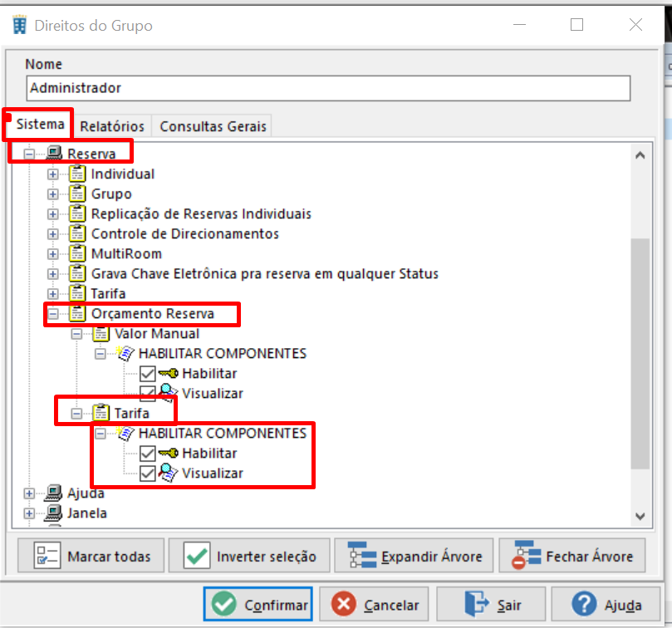The image size is (672, 628).
Task: Click the HABILITAR COMPONENTES icon under Orçamento Tarifa
Action: click(x=125, y=433)
